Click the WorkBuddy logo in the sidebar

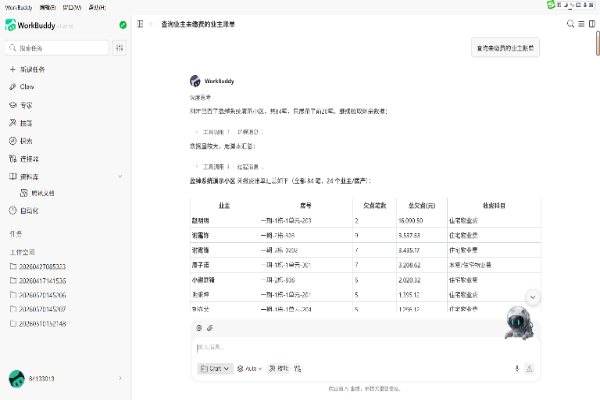[10, 25]
